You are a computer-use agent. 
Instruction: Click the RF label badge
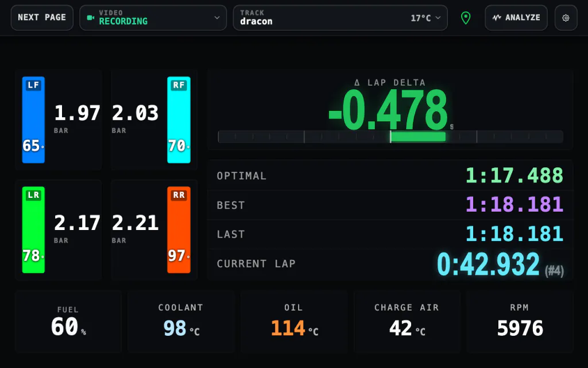point(179,85)
